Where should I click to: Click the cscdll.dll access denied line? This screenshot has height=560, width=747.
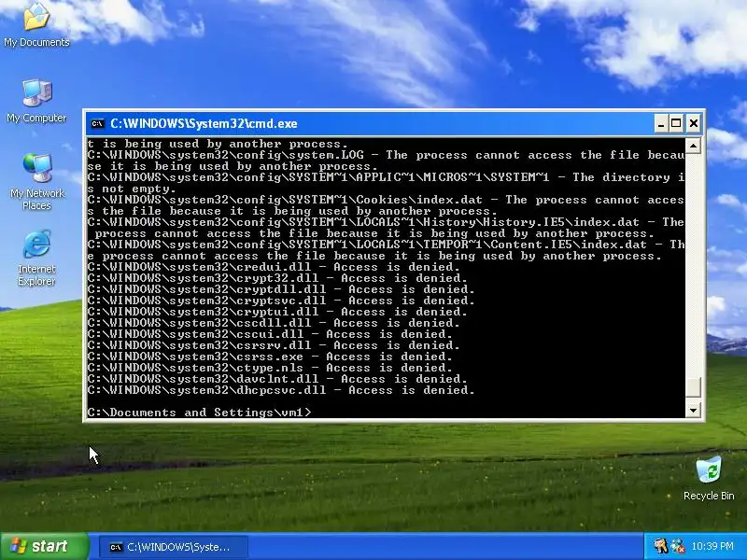[x=274, y=323]
